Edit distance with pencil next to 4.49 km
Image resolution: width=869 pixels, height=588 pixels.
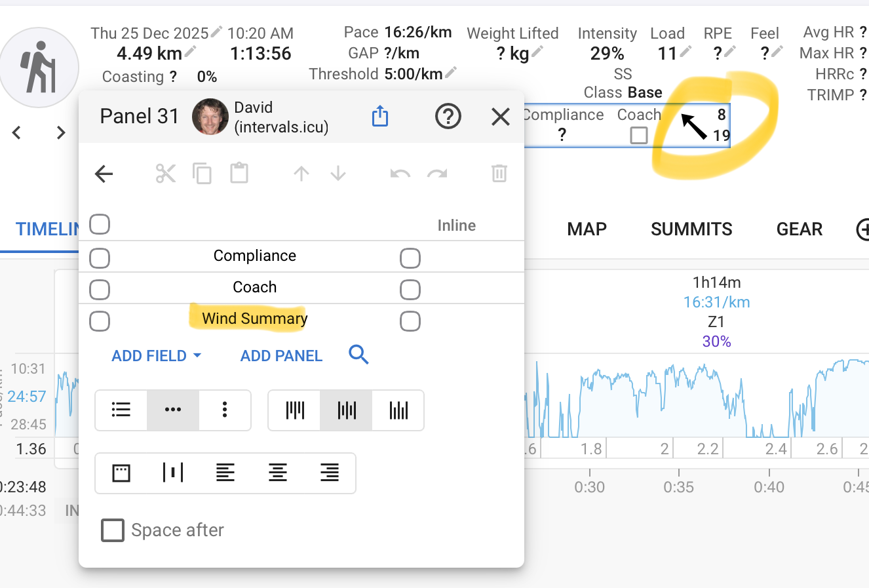pos(191,52)
